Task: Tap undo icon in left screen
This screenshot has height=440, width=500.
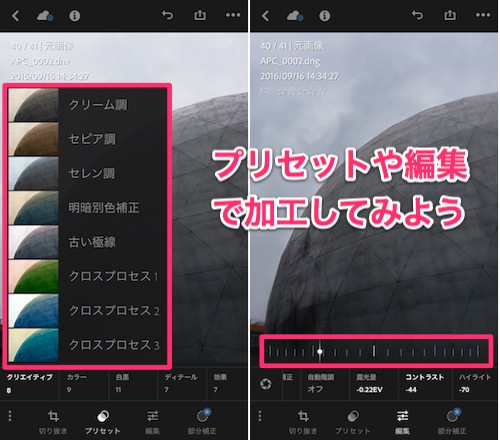Action: point(167,15)
